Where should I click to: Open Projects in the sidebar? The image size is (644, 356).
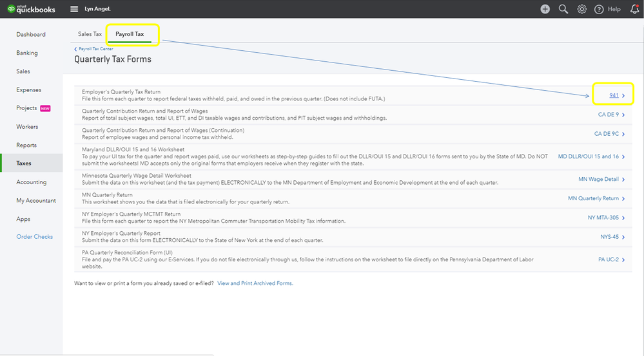point(26,108)
